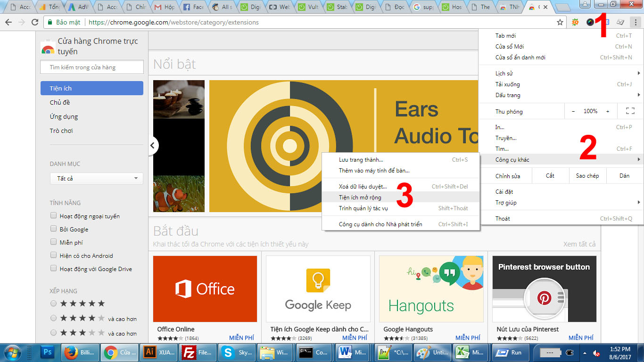Screen dimensions: 644x362
Task: Select the five-star rating radio button
Action: coord(54,304)
